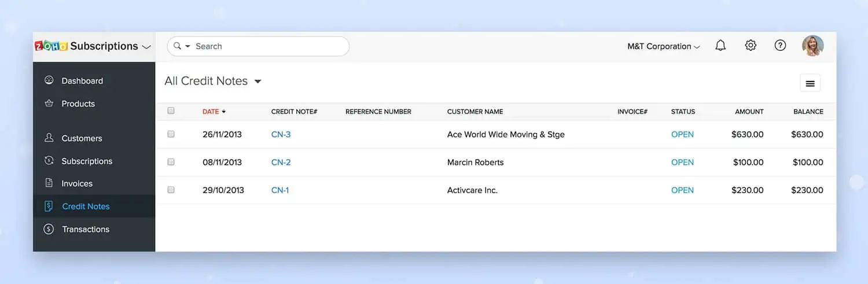The image size is (868, 284).
Task: Go to Subscriptions in the sidebar
Action: click(87, 161)
